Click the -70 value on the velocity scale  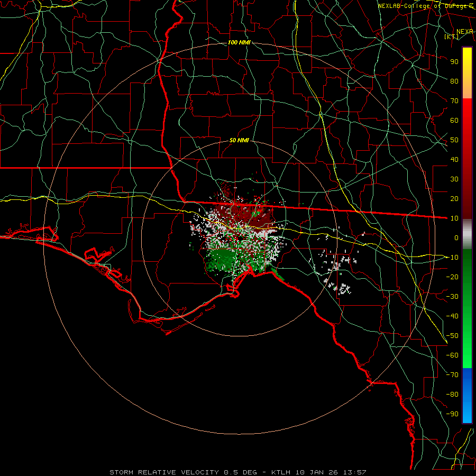click(452, 375)
